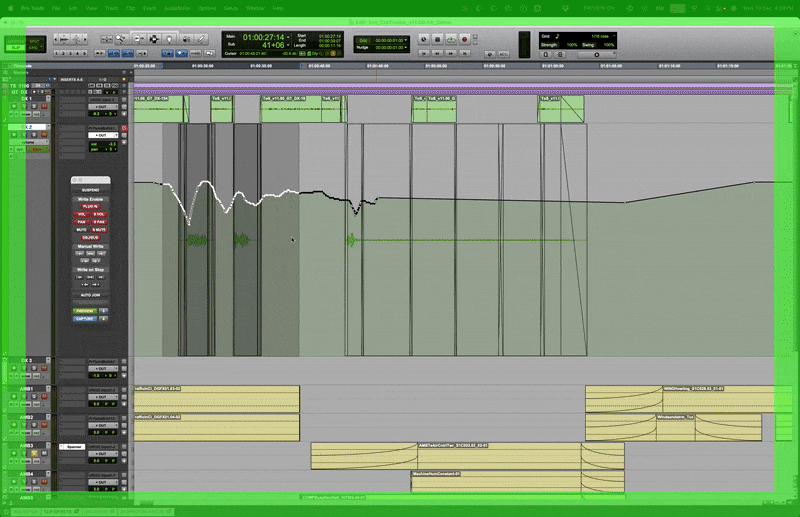Screen dimensions: 800x517
Task: Enable VOL in Write Enable section
Action: tap(81, 214)
